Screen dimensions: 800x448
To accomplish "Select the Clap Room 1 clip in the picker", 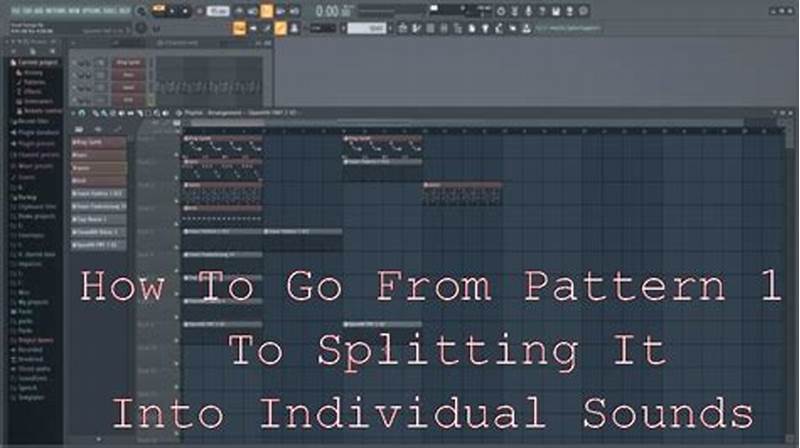I will (99, 219).
